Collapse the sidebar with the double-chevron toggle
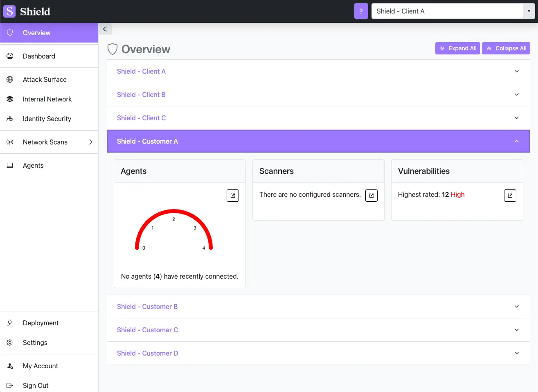The width and height of the screenshot is (538, 392). click(105, 29)
